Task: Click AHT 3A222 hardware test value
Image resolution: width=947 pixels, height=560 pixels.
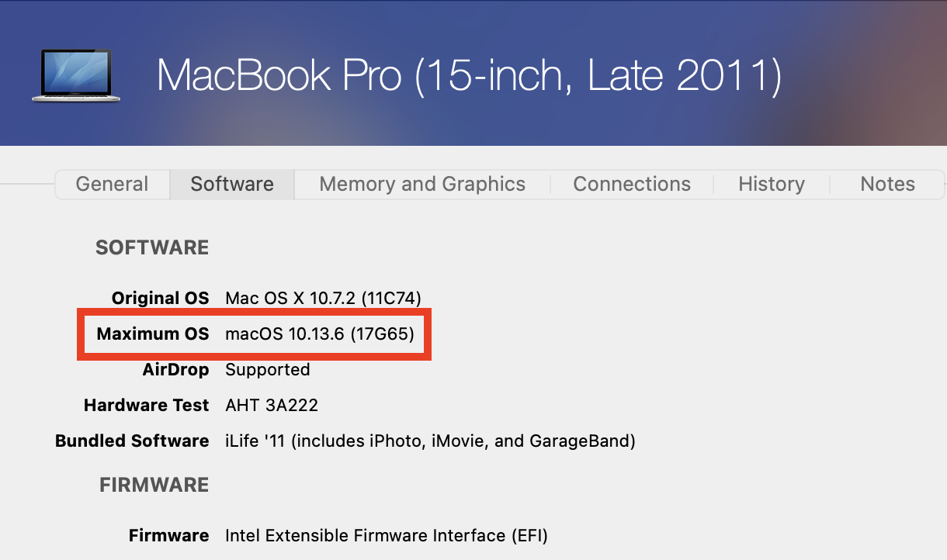Action: [271, 406]
